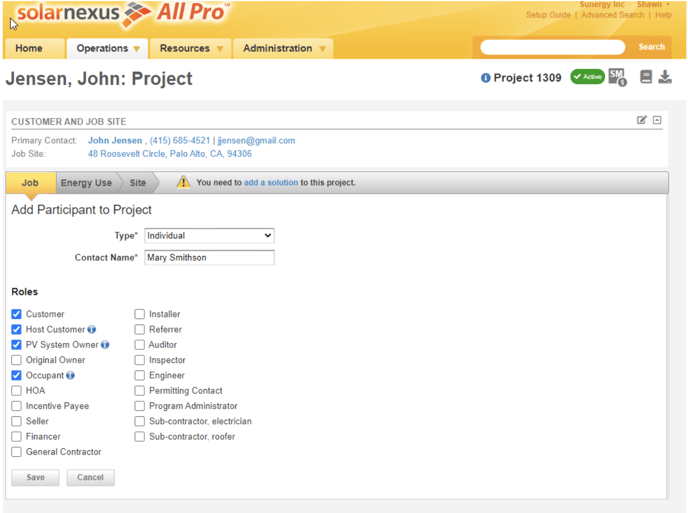Click info icon next to PV System Owner
Screen dimensions: 688x513
(105, 345)
